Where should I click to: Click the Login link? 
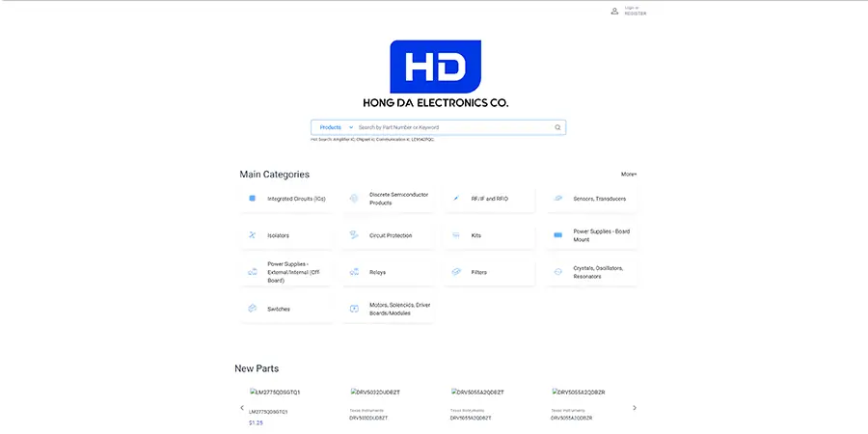pos(632,8)
